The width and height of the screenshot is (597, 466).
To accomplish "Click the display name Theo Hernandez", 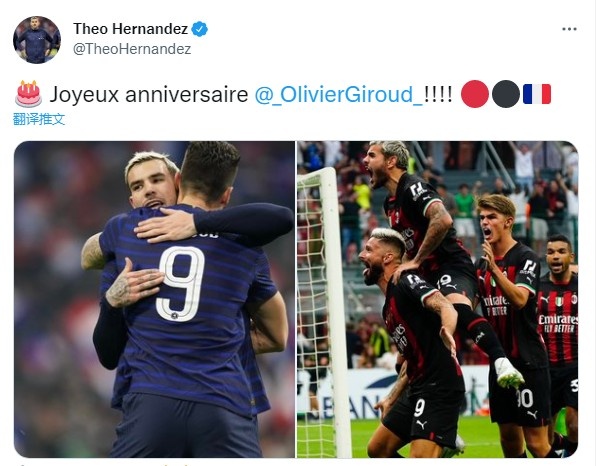I will tap(130, 29).
